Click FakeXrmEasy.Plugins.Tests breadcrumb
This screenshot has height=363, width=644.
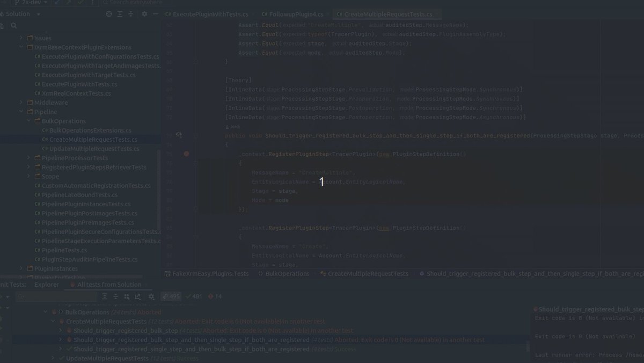click(x=206, y=274)
